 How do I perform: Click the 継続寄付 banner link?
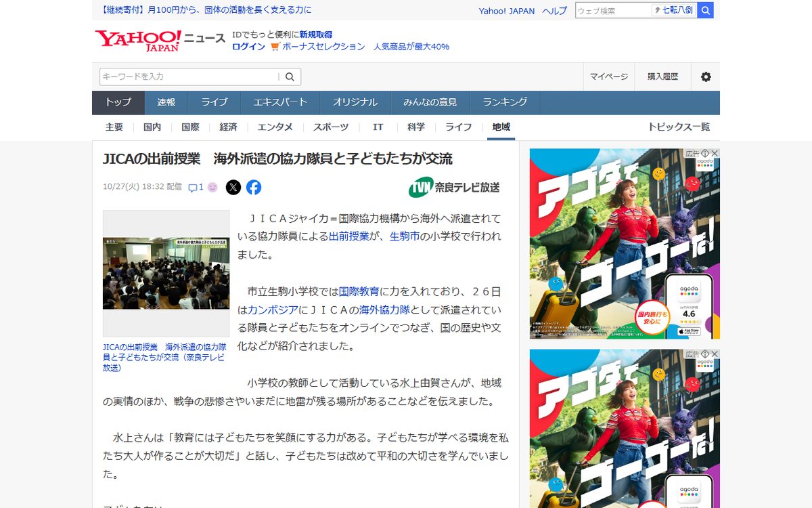(206, 10)
